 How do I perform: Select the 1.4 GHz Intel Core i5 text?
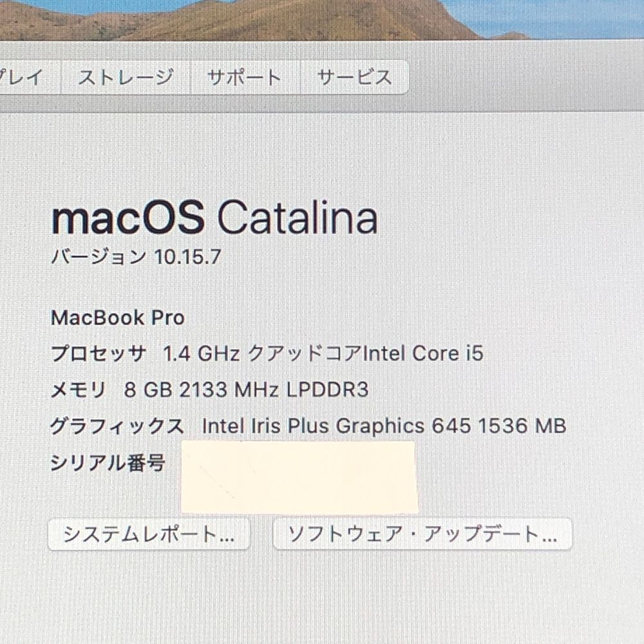tap(323, 354)
